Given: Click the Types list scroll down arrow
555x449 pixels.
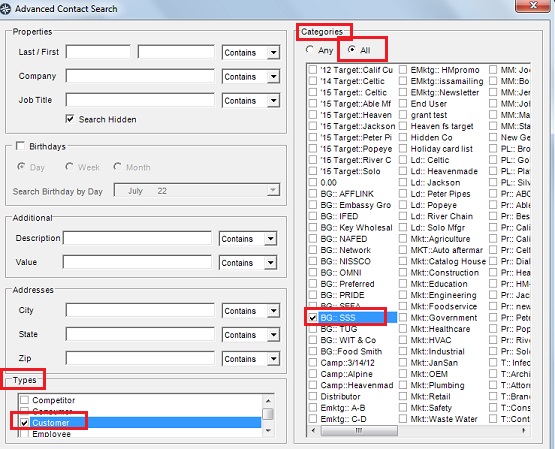Looking at the screenshot, I should pos(268,431).
